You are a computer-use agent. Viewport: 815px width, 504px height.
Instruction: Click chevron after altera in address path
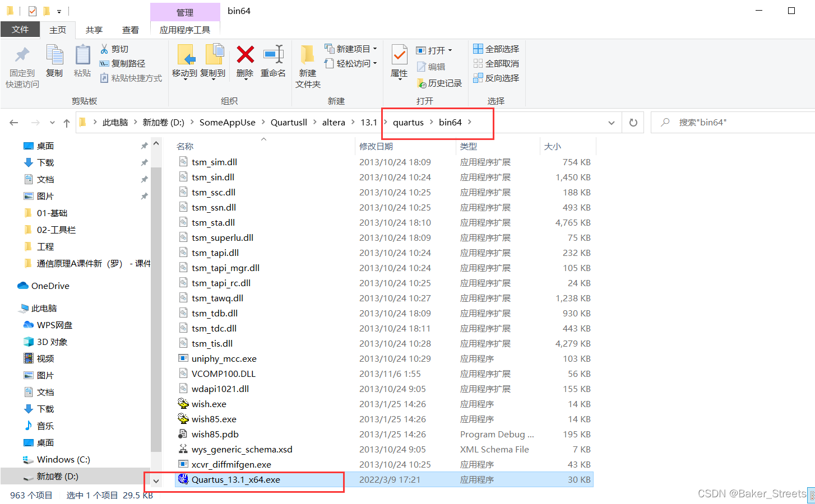[x=353, y=122]
